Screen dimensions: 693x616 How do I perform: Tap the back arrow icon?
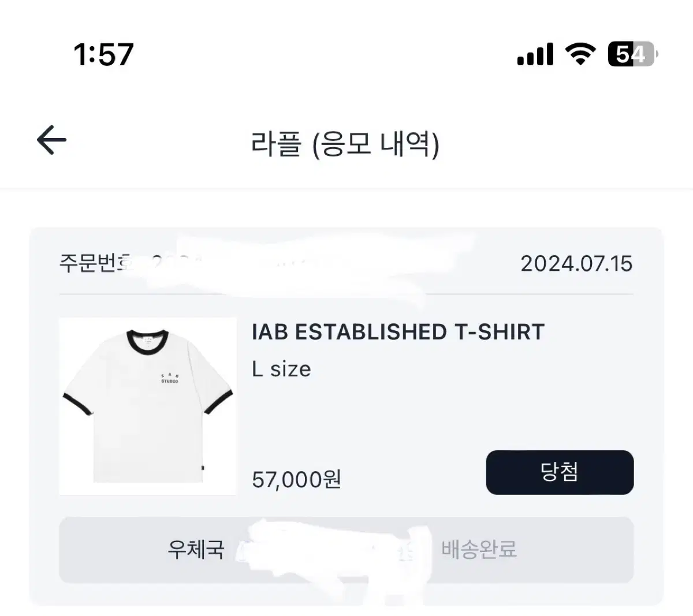(x=51, y=140)
